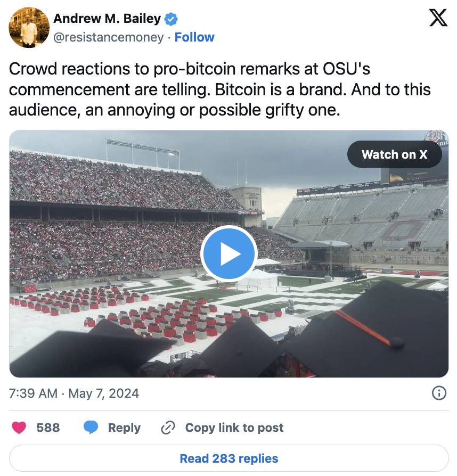Viewport: 457px width, 476px height.
Task: Open the @resistancemoney handle link
Action: coord(109,37)
